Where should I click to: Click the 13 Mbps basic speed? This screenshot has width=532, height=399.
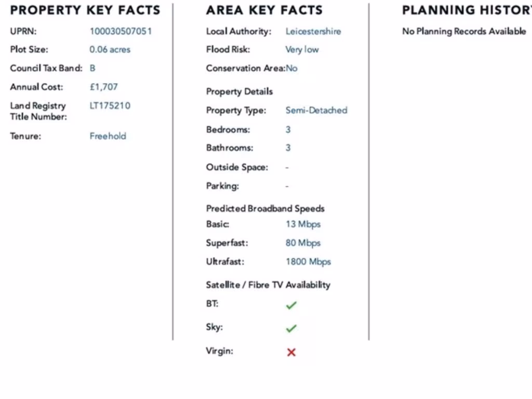(303, 224)
